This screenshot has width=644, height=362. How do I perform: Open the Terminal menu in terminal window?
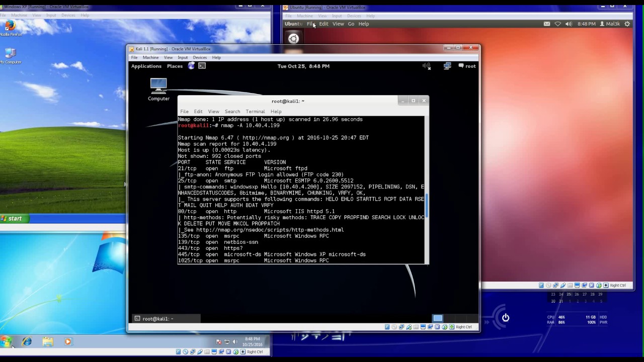click(255, 111)
